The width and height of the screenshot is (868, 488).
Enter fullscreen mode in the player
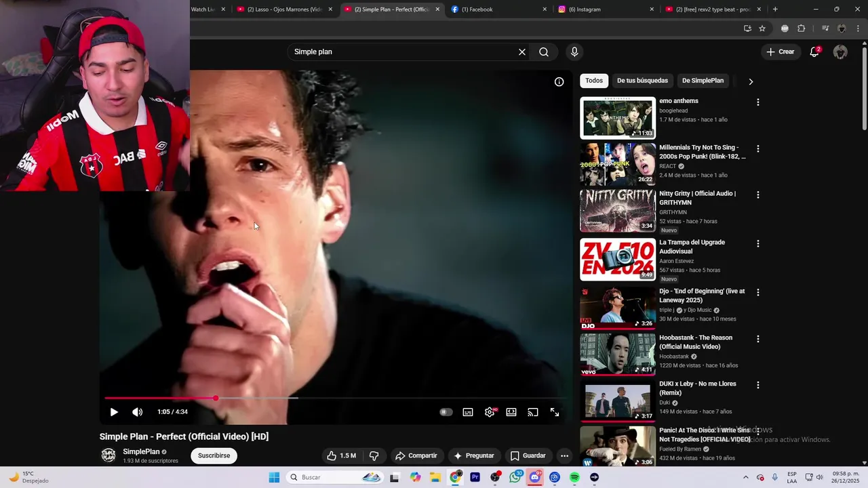pyautogui.click(x=555, y=412)
